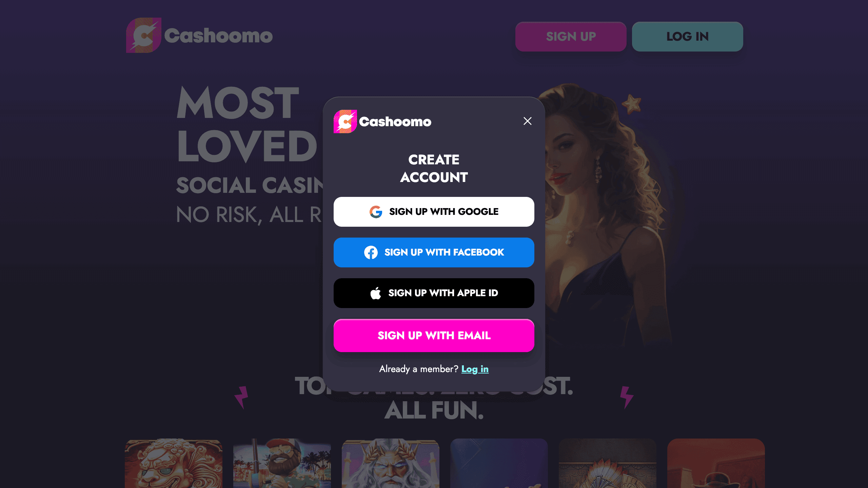Click the Facebook logo icon
This screenshot has width=868, height=488.
coord(371,252)
